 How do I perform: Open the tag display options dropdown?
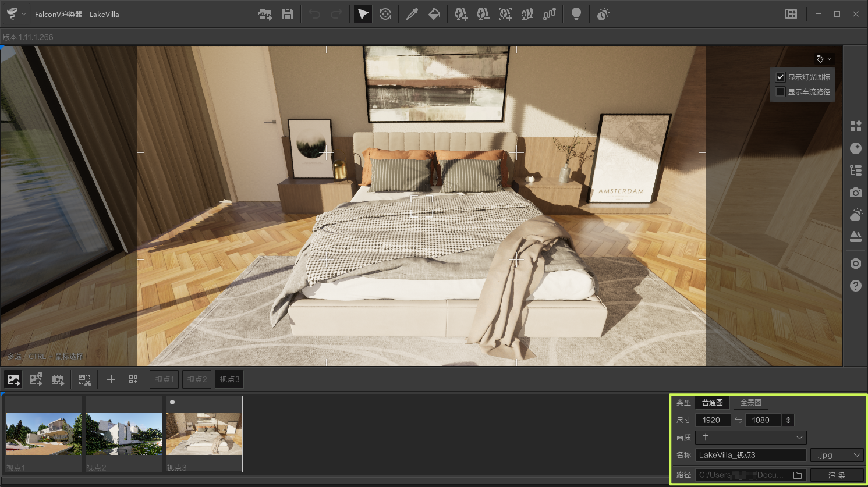[x=824, y=59]
